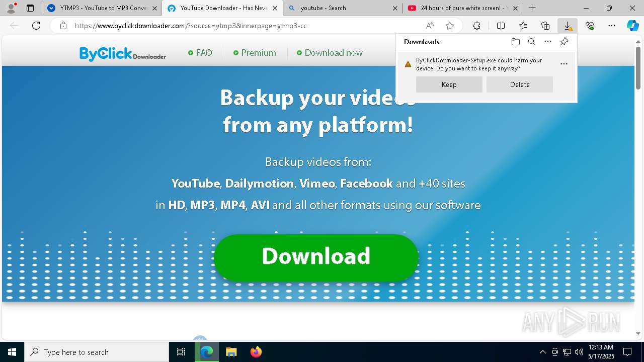The image size is (644, 362).
Task: Open Task View on the taskbar
Action: tap(181, 352)
